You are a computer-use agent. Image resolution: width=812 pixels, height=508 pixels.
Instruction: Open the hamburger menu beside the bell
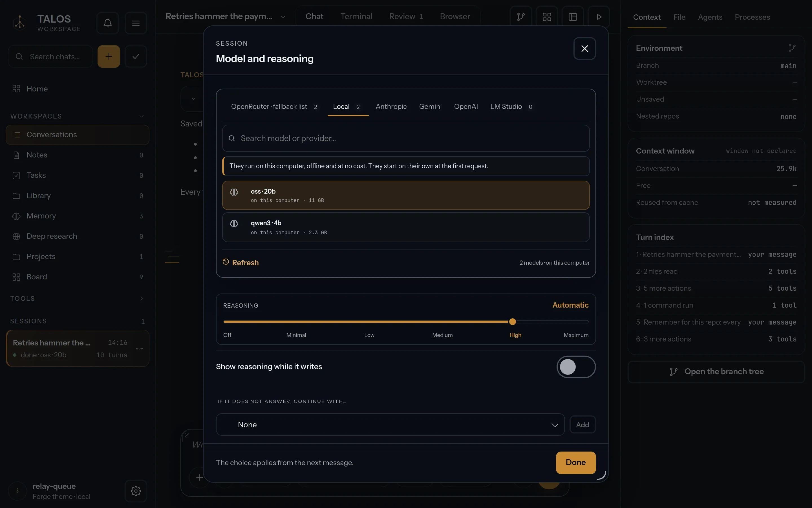136,23
